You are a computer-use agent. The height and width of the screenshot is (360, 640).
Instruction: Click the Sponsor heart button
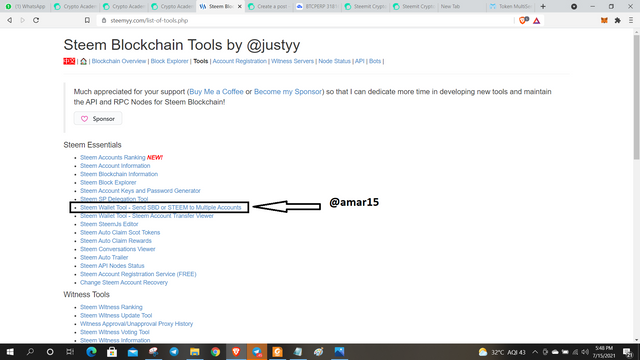(x=98, y=119)
